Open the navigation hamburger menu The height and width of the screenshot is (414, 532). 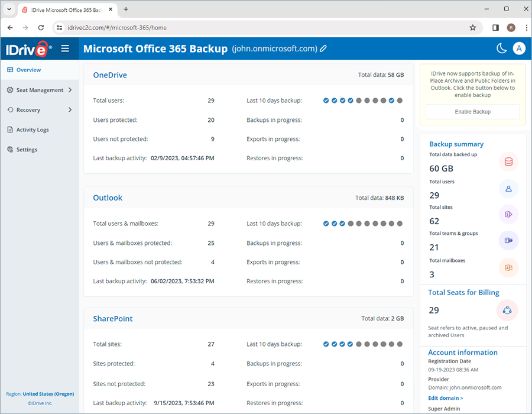(65, 48)
